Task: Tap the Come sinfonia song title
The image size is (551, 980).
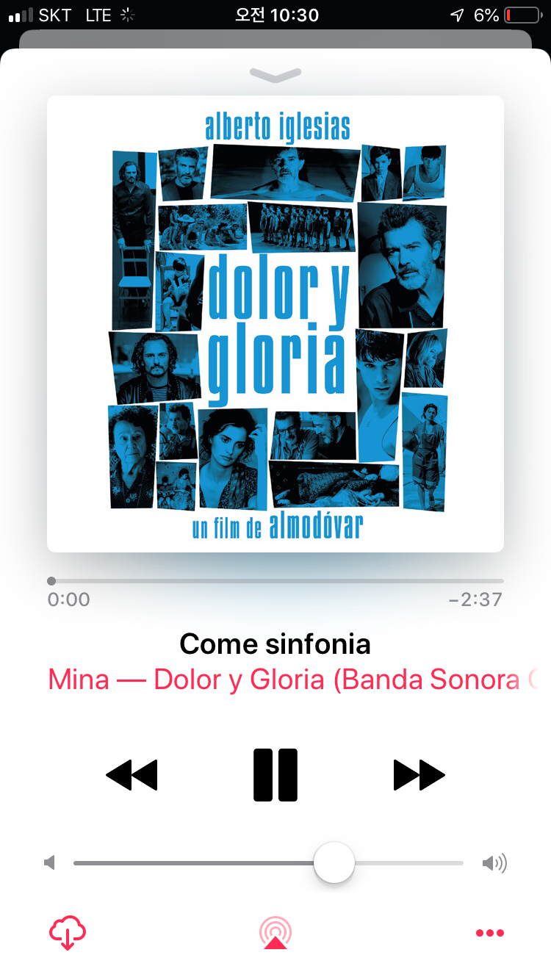Action: coord(275,644)
